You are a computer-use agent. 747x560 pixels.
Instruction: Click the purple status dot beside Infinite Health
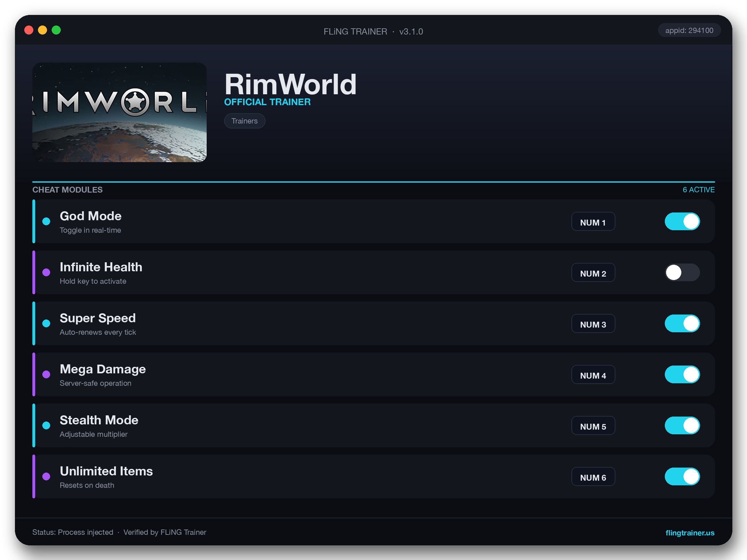point(46,273)
